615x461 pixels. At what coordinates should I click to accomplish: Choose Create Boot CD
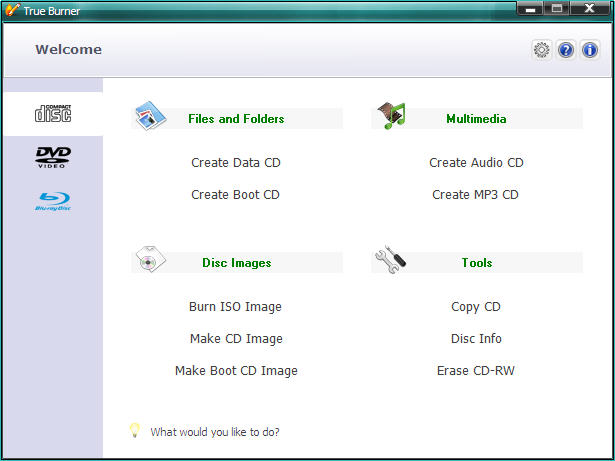236,195
